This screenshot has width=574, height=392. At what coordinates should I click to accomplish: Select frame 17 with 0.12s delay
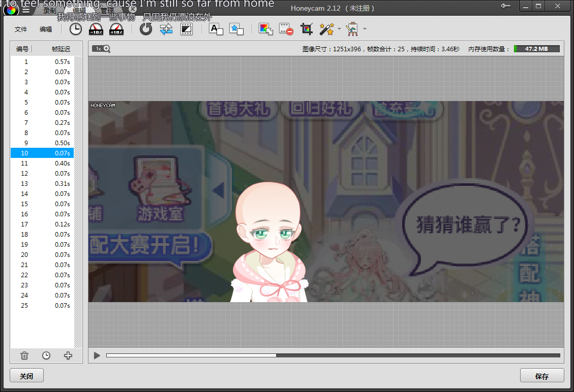point(42,224)
